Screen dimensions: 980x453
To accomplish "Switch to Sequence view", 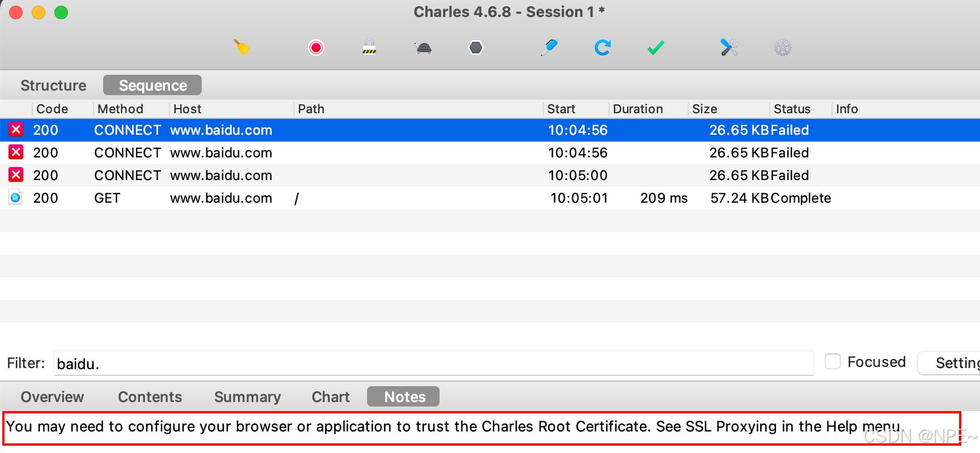I will point(152,86).
